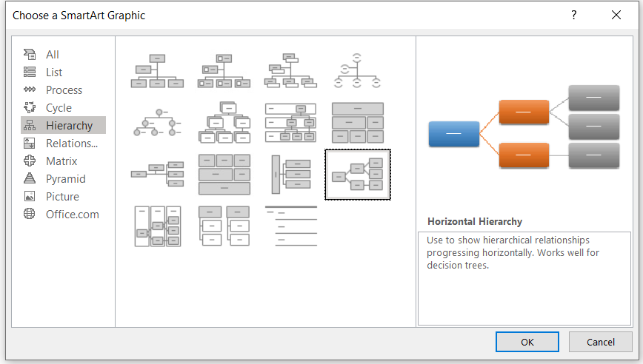Select the Hierarchy category
The width and height of the screenshot is (643, 364).
coord(63,125)
